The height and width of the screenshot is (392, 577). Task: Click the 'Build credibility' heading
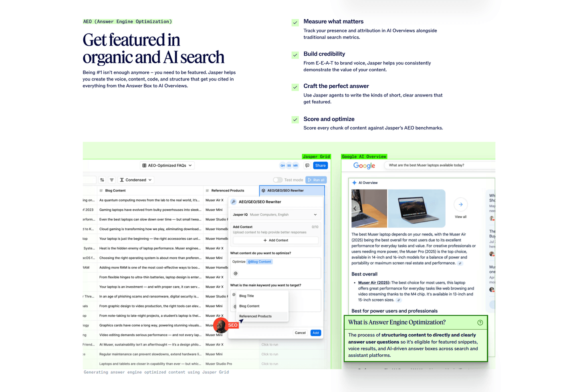coord(324,54)
